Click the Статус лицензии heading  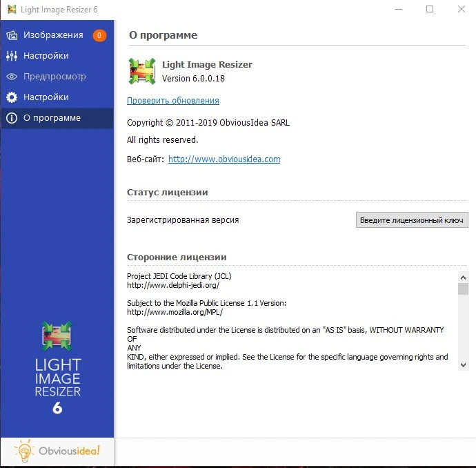pos(168,193)
